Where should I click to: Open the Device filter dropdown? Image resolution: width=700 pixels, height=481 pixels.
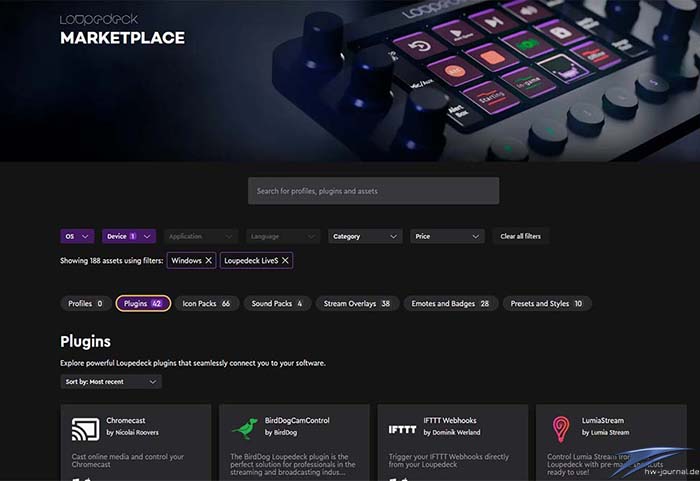tap(129, 236)
